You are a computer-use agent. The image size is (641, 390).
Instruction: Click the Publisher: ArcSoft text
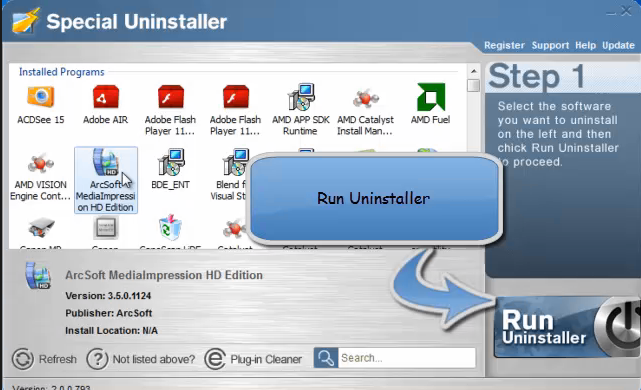pyautogui.click(x=108, y=313)
